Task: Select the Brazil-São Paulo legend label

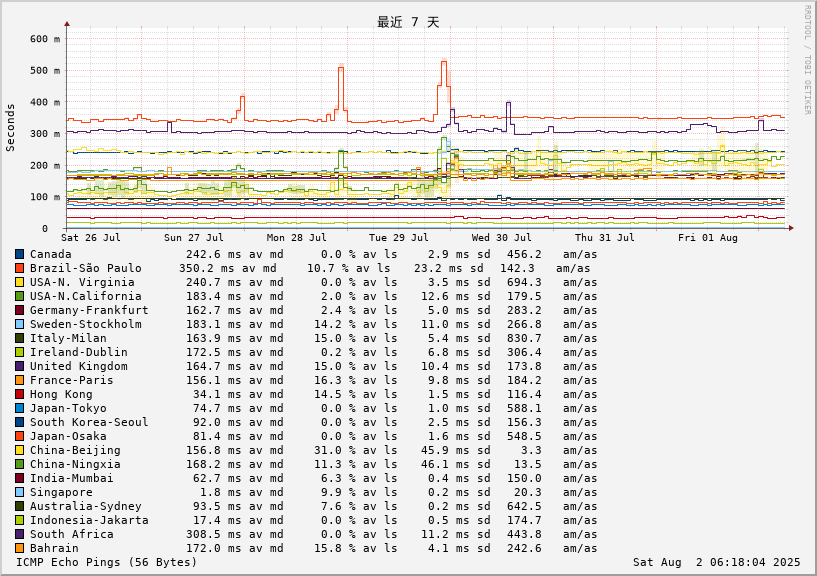Action: coord(85,268)
